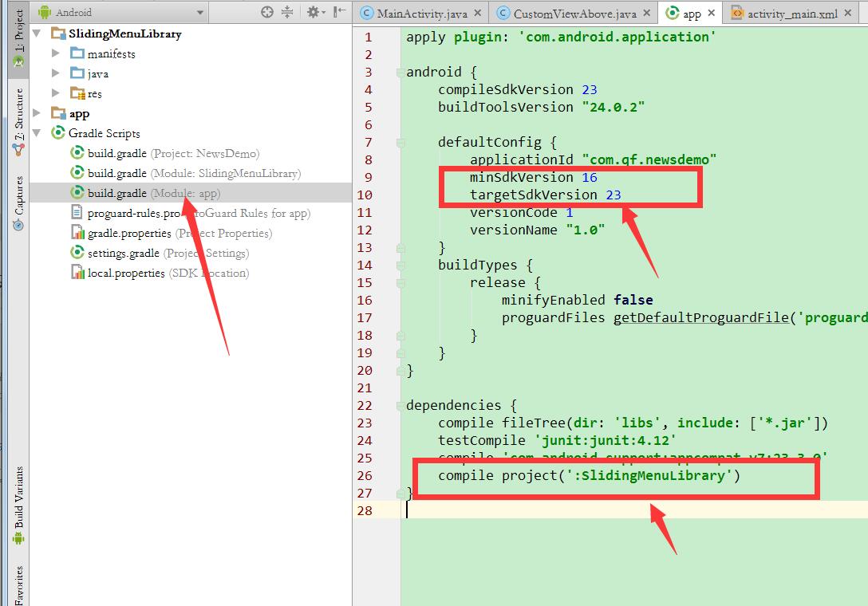868x606 pixels.
Task: Click line number 28 in the gutter
Action: [x=365, y=510]
